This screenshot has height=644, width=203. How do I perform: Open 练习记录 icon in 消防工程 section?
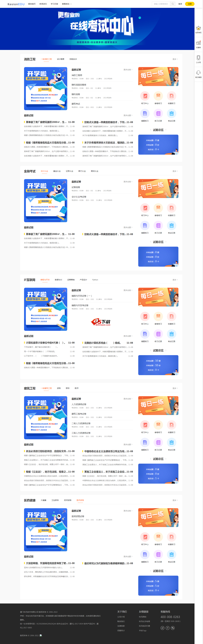(x=158, y=113)
